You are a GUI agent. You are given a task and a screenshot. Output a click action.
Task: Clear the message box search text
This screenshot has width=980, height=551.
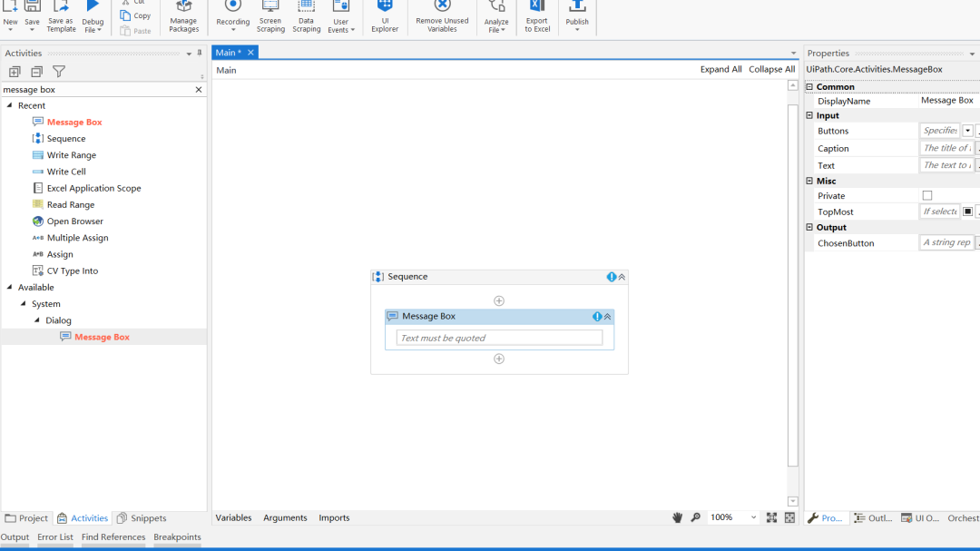[199, 90]
